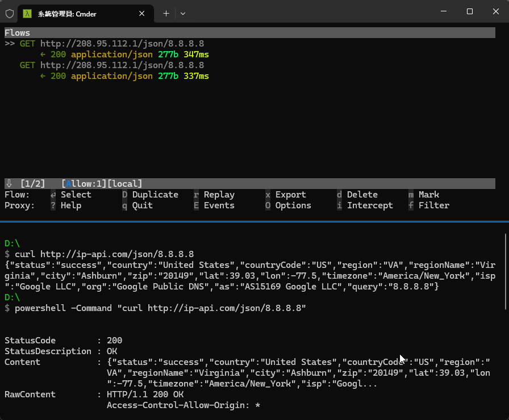Click the Replay flow command
Viewport: 509px width, 420px height.
(x=219, y=195)
